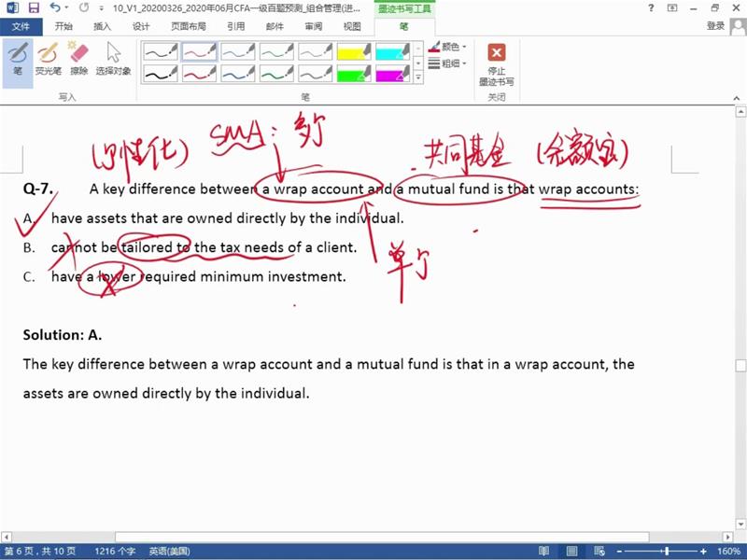Image resolution: width=747 pixels, height=560 pixels.
Task: Select the Highlighter (荧光笔) tool
Action: 48,58
